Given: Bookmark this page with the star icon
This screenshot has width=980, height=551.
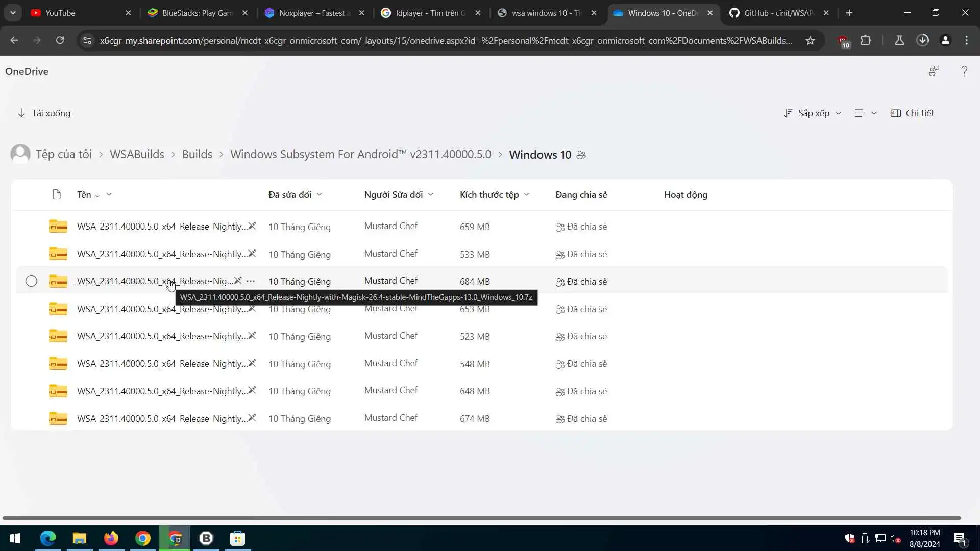Looking at the screenshot, I should (810, 40).
